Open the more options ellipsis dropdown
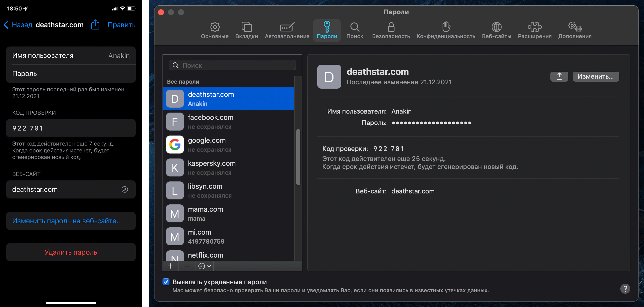This screenshot has height=307, width=644. pos(204,266)
